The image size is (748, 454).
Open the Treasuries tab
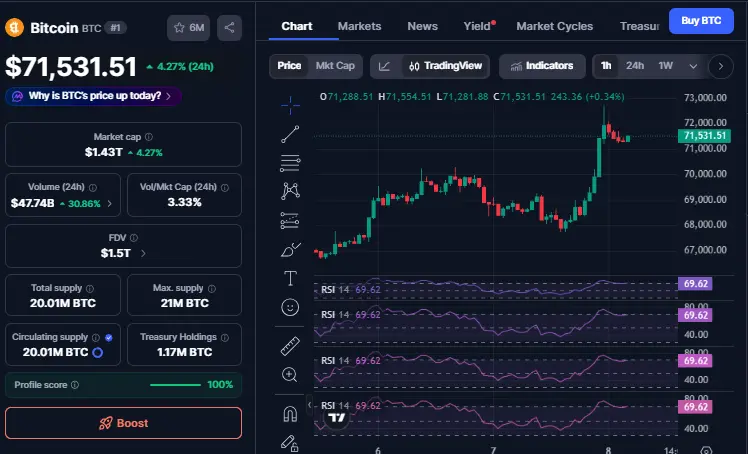pos(639,26)
